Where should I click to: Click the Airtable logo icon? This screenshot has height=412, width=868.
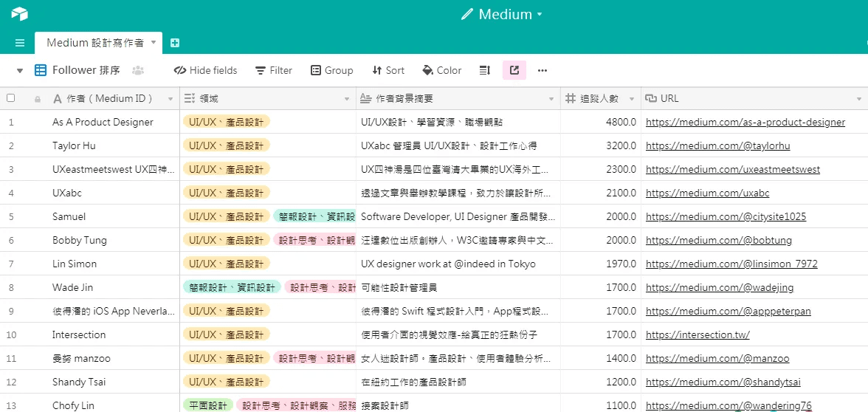coord(19,14)
